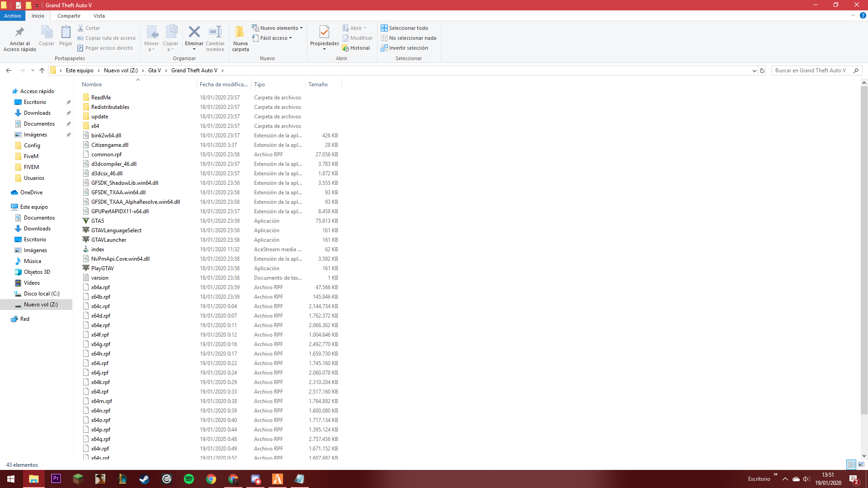Expand the Mover a dropdown
The image size is (868, 488).
pos(151,49)
